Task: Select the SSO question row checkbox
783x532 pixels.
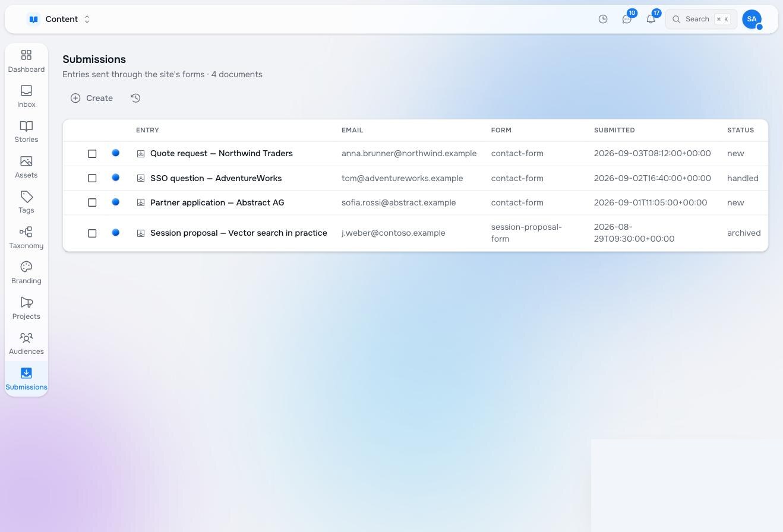Action: click(x=92, y=178)
